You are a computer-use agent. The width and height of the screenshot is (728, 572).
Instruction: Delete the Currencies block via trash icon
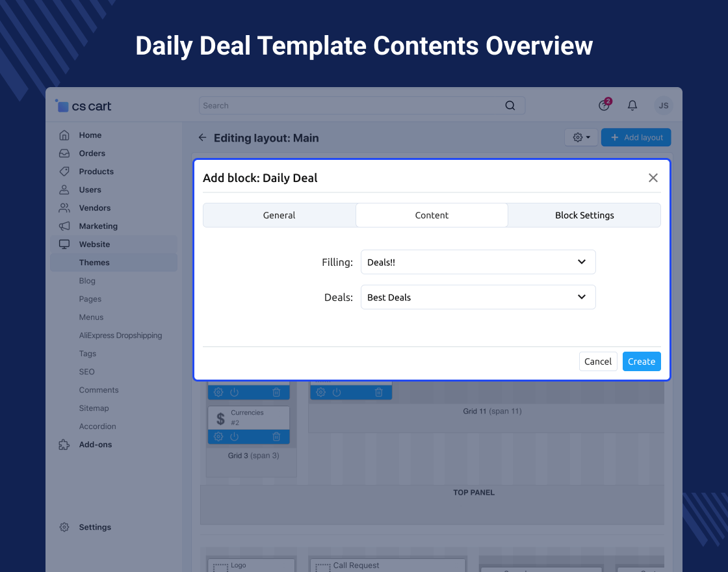point(276,437)
